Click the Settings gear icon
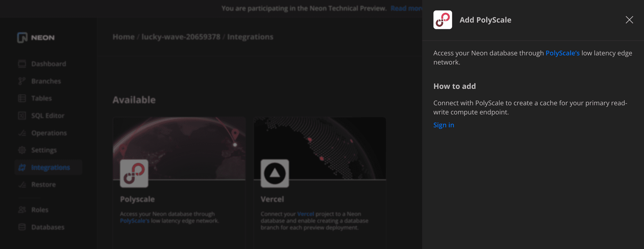644x249 pixels. pyautogui.click(x=22, y=150)
